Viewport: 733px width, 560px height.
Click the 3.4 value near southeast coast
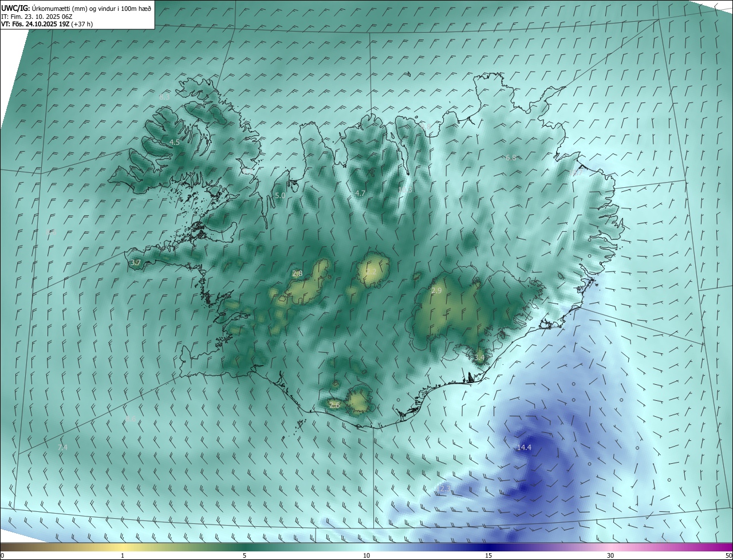pyautogui.click(x=479, y=357)
